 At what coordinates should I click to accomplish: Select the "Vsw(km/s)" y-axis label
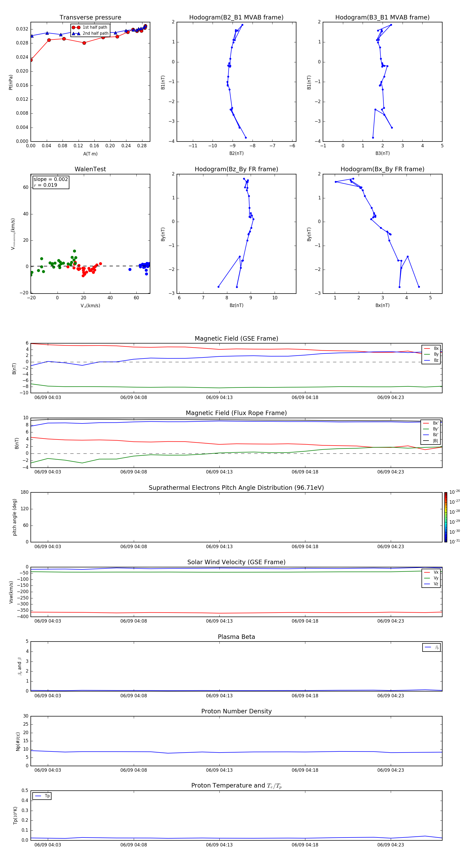pos(11,592)
